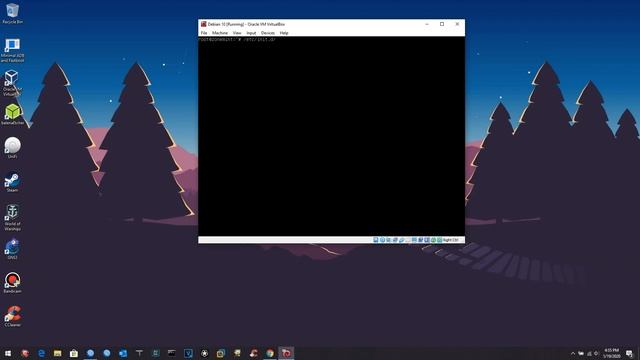Open the View menu in VirtualBox

[237, 33]
